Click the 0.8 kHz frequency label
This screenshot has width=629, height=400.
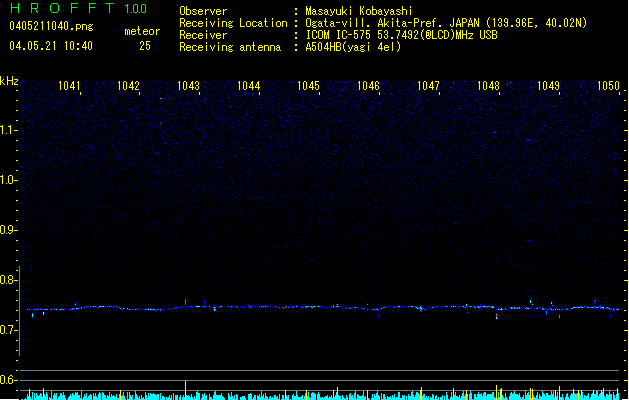9,280
